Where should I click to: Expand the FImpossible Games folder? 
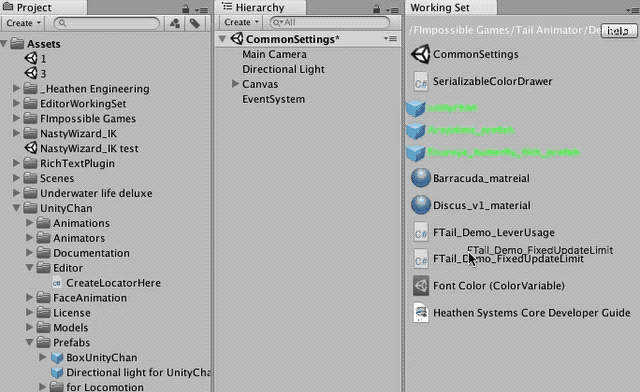coord(16,118)
